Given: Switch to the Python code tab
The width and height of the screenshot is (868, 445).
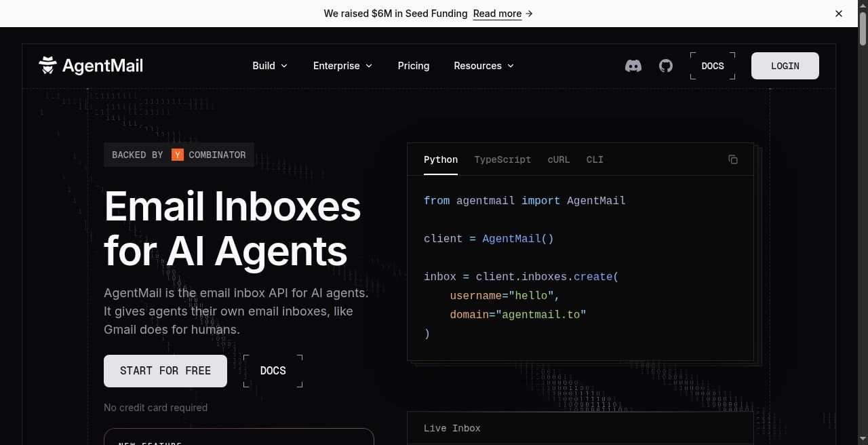Looking at the screenshot, I should coord(441,159).
